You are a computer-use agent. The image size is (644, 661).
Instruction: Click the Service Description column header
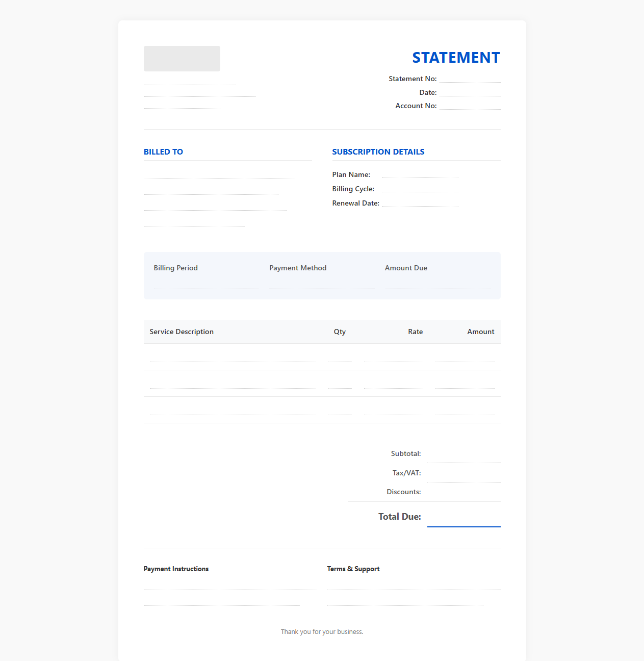point(182,332)
